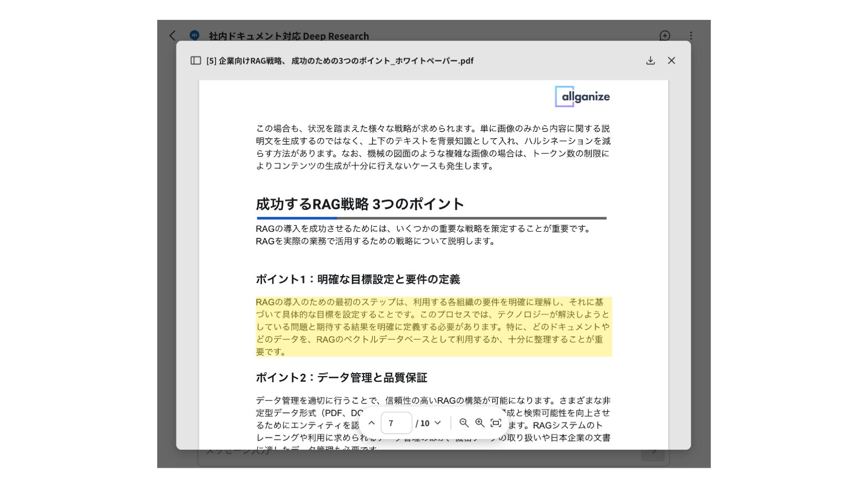Image resolution: width=868 pixels, height=488 pixels.
Task: Go back with the header back arrow
Action: pyautogui.click(x=173, y=36)
